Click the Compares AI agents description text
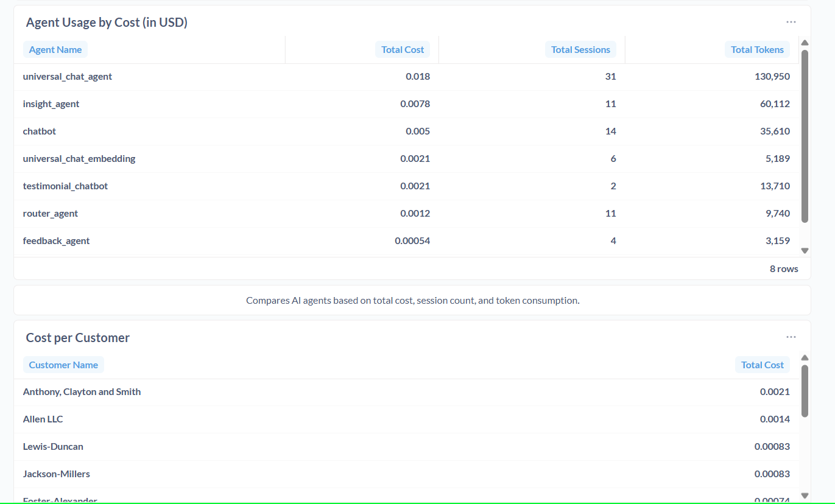This screenshot has height=504, width=835. click(x=412, y=301)
